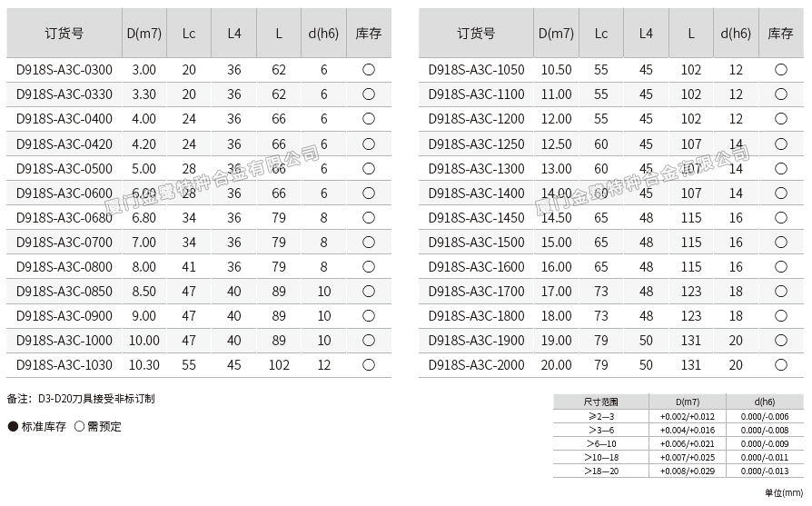
Task: Select the stock circle for D918S-A3C-1250
Action: pos(781,144)
